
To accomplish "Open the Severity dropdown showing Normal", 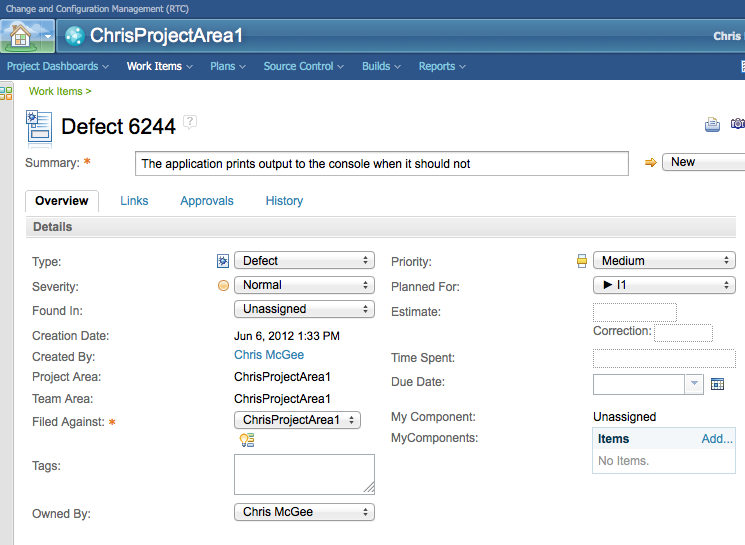I will coord(304,285).
